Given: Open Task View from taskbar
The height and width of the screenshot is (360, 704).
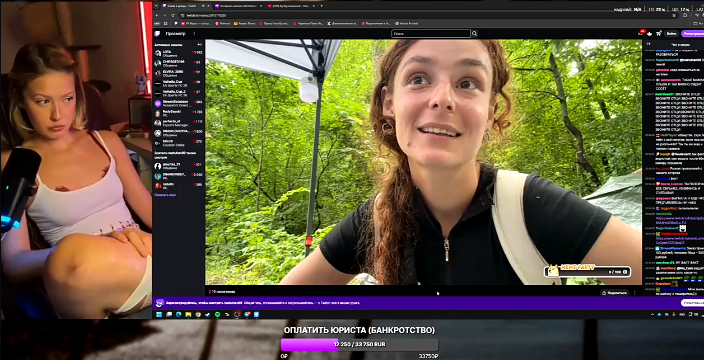Looking at the screenshot, I should 169,314.
